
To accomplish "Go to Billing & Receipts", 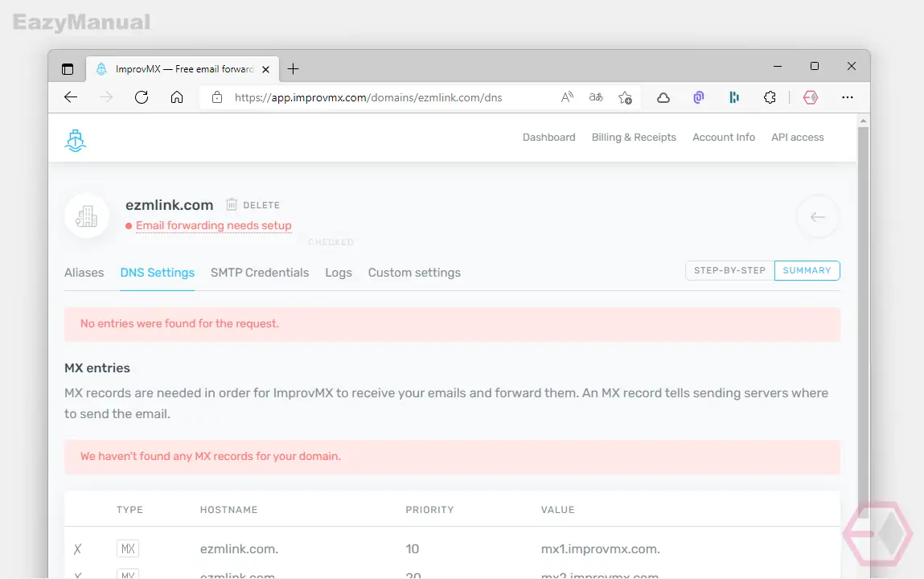I will point(634,138).
